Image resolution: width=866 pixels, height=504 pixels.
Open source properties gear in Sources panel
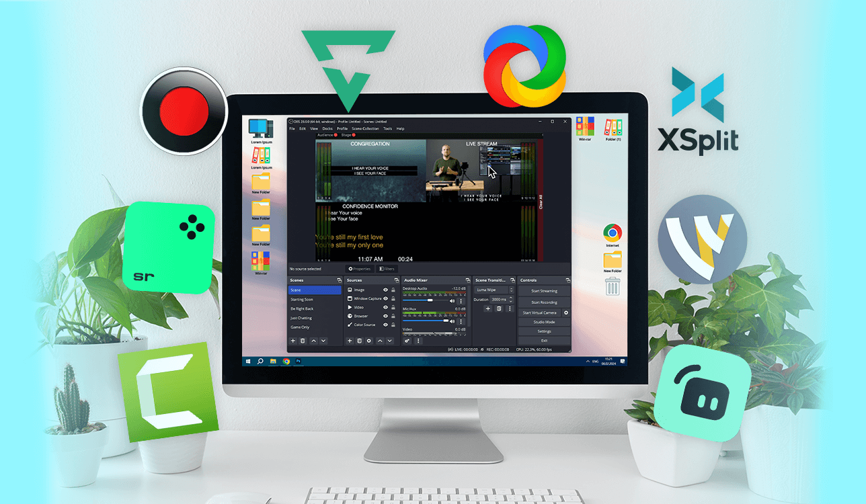(369, 341)
